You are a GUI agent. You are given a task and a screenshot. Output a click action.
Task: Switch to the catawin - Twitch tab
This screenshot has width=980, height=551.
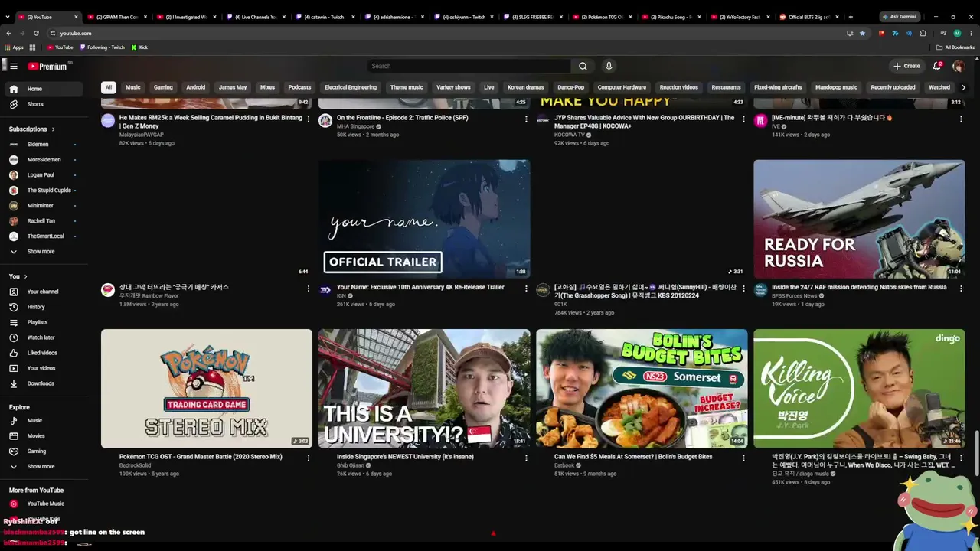(325, 17)
